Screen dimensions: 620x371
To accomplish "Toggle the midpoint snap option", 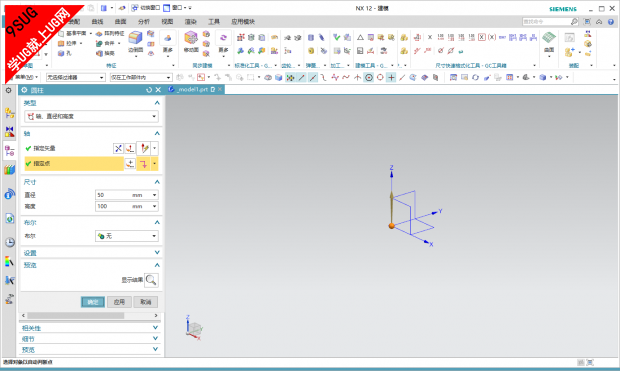I will coord(313,78).
